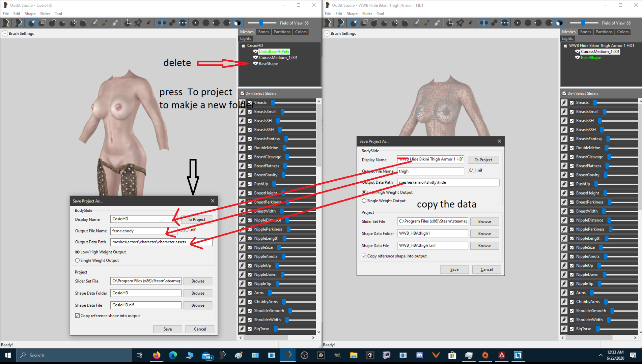
Task: Open the File menu in CosioHD window
Action: (x=6, y=14)
